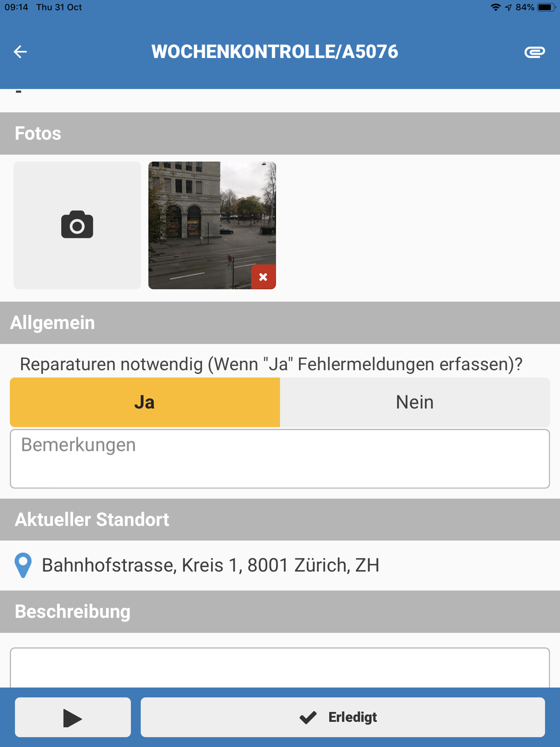Tap the Bahnhofstrasse address text
The width and height of the screenshot is (560, 747).
click(211, 565)
